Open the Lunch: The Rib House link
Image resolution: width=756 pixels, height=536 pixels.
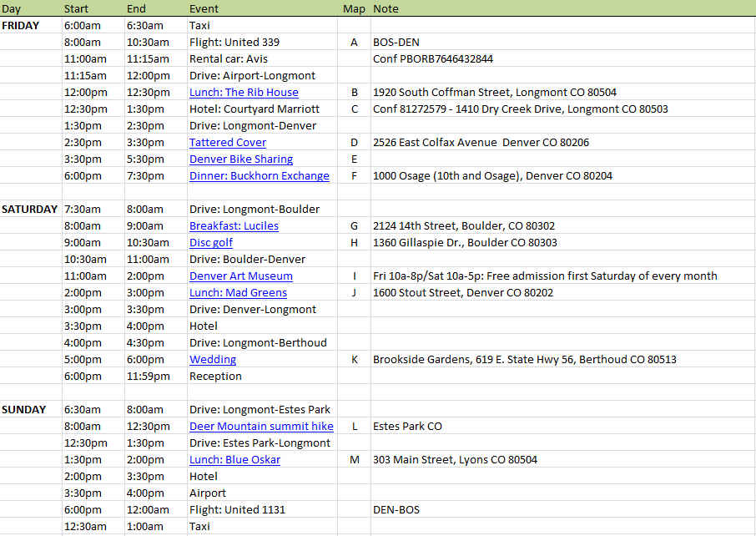pyautogui.click(x=244, y=92)
